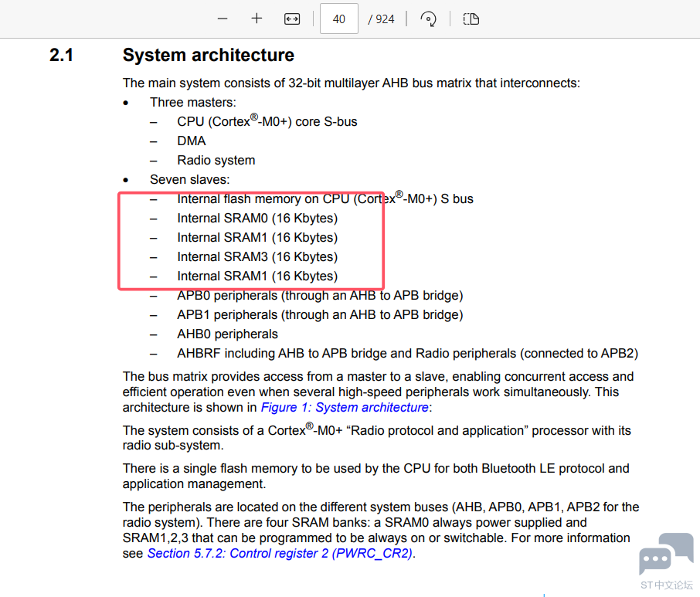Open Section 5.7.2 Control register 2 link

tap(280, 553)
